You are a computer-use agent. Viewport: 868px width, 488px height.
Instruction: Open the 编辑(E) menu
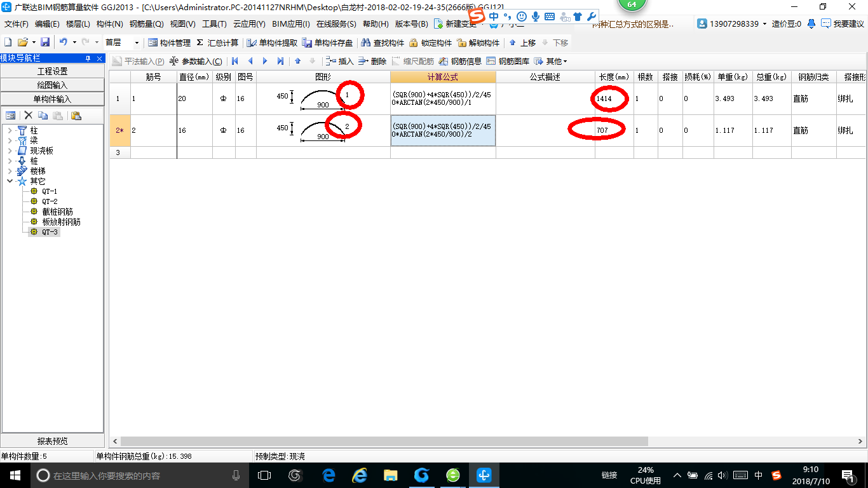pos(47,24)
